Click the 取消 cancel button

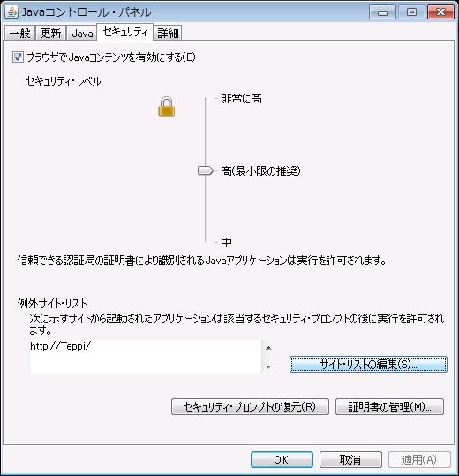[350, 459]
